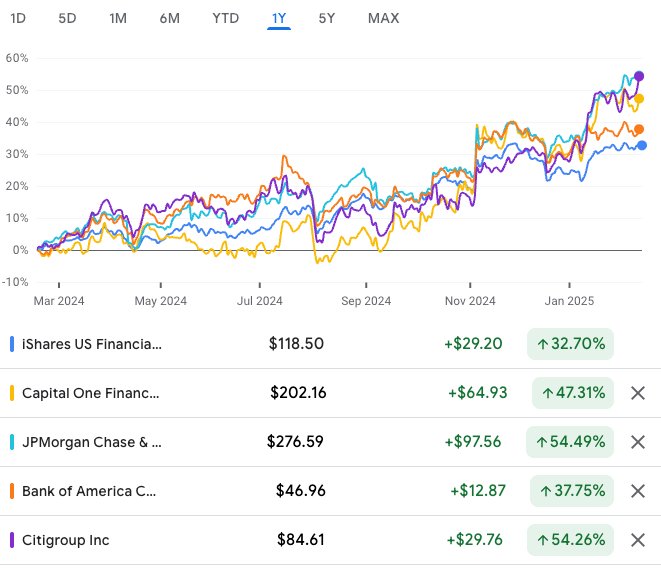Click the +$12.87 Bank of America gain
This screenshot has width=661, height=573.
pos(478,490)
